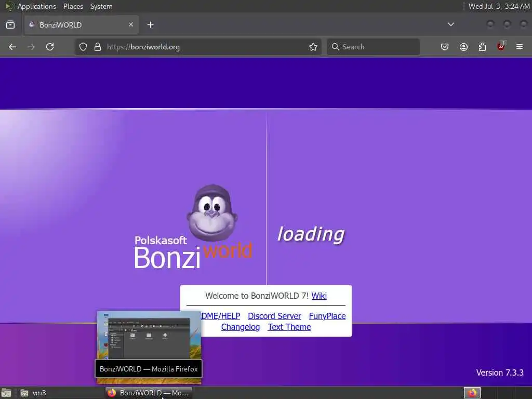
Task: Bookmark this page with star icon
Action: [x=313, y=47]
